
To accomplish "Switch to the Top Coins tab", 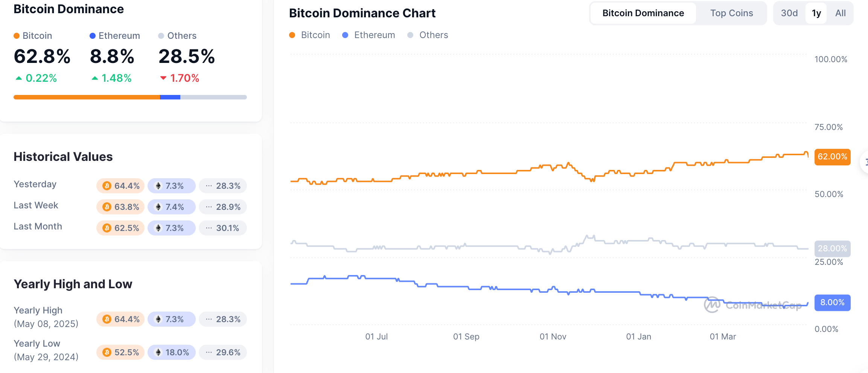I will click(731, 13).
